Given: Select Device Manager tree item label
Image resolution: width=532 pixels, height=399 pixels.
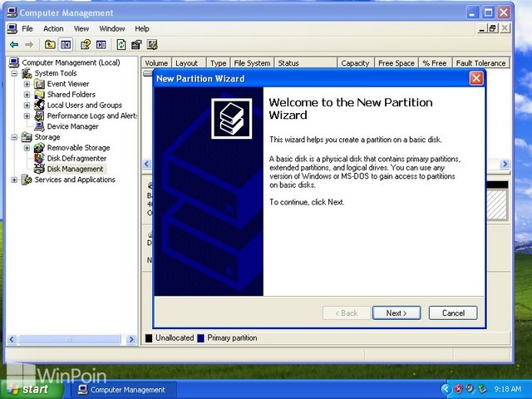Looking at the screenshot, I should coord(72,126).
